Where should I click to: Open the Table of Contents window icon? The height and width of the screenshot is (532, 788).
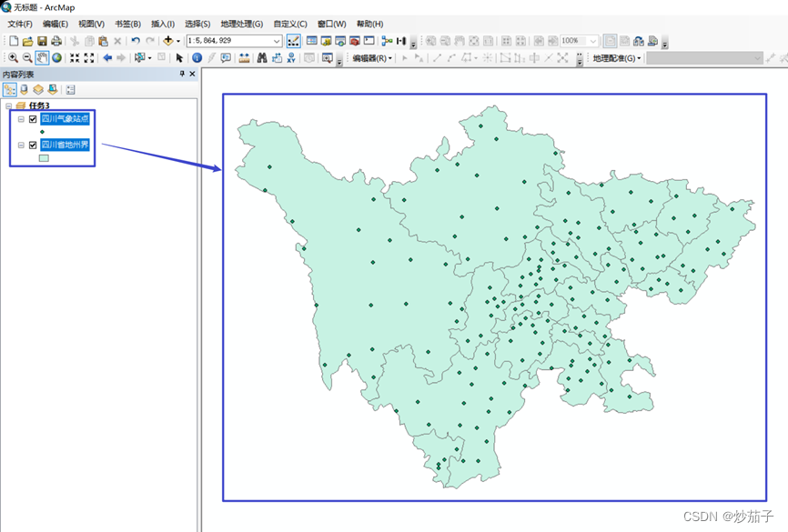312,41
